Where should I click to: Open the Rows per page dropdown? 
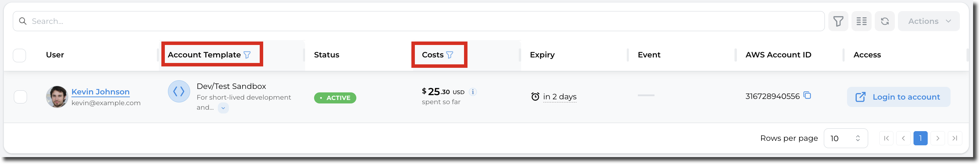(x=845, y=138)
